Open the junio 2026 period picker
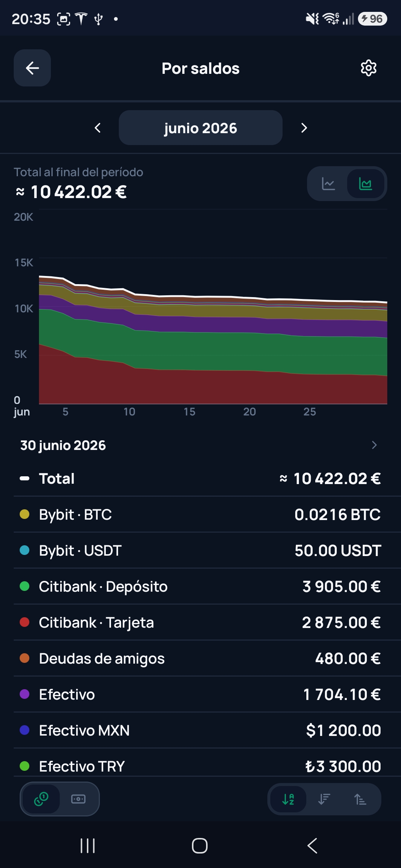The height and width of the screenshot is (868, 401). pos(200,128)
